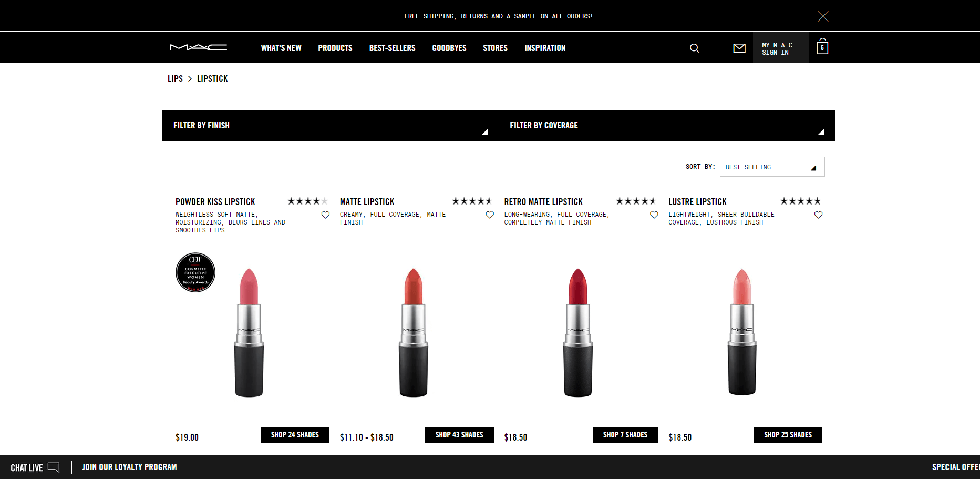Image resolution: width=980 pixels, height=479 pixels.
Task: Click Shop 24 Shades button
Action: pos(295,435)
